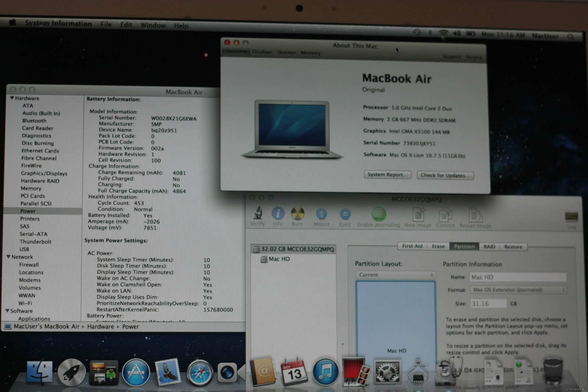Click the MacUser account name in menu bar

pyautogui.click(x=545, y=36)
